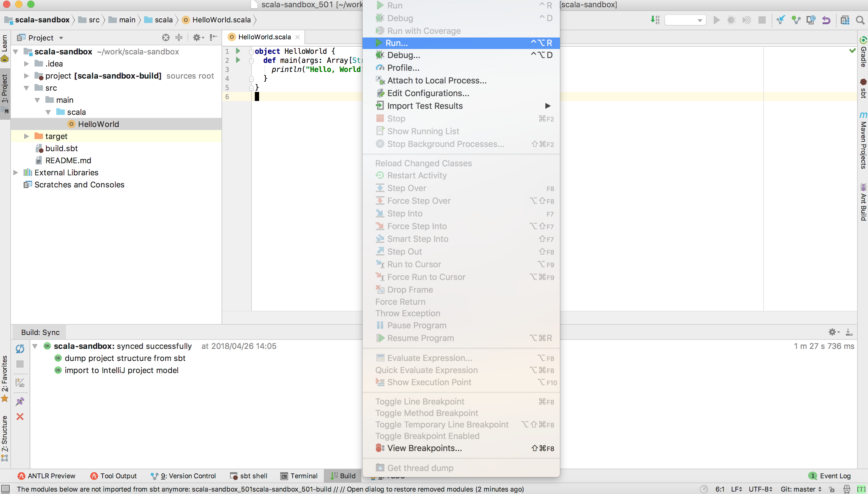Click the red X close icon in Build sidebar
Viewport: 868px width, 494px height.
click(20, 417)
